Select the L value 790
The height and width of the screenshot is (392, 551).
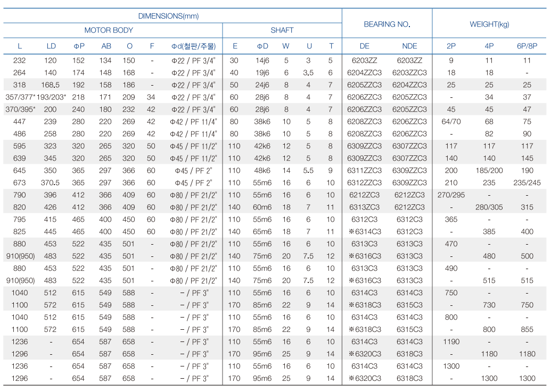[19, 195]
